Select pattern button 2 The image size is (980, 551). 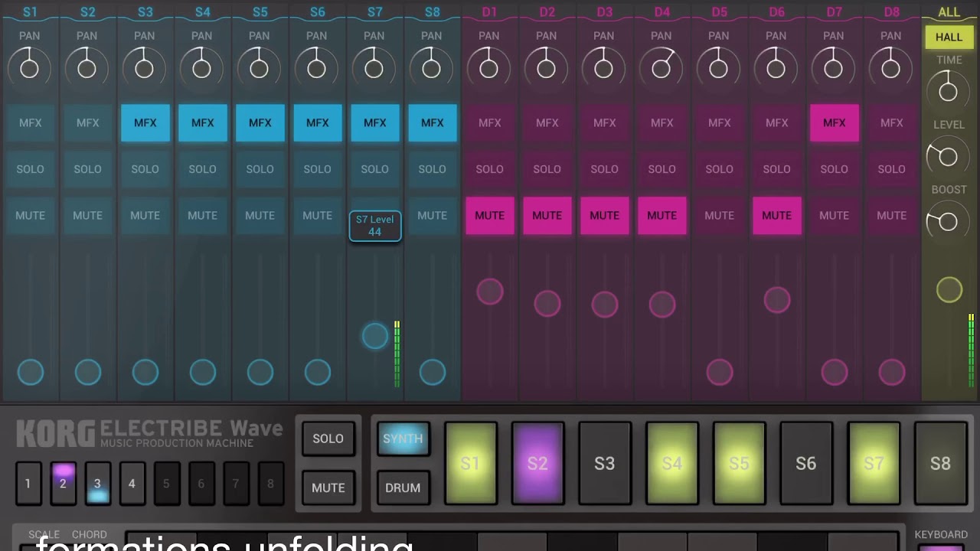tap(63, 483)
